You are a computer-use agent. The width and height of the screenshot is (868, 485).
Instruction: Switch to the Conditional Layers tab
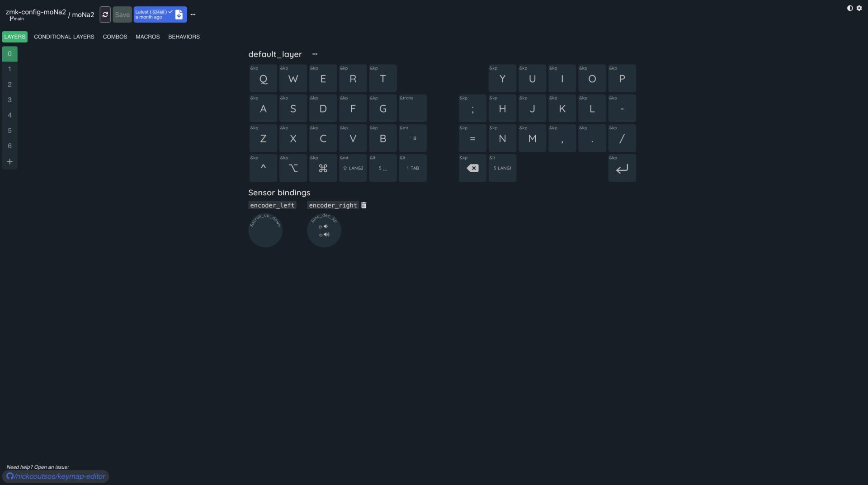[64, 37]
